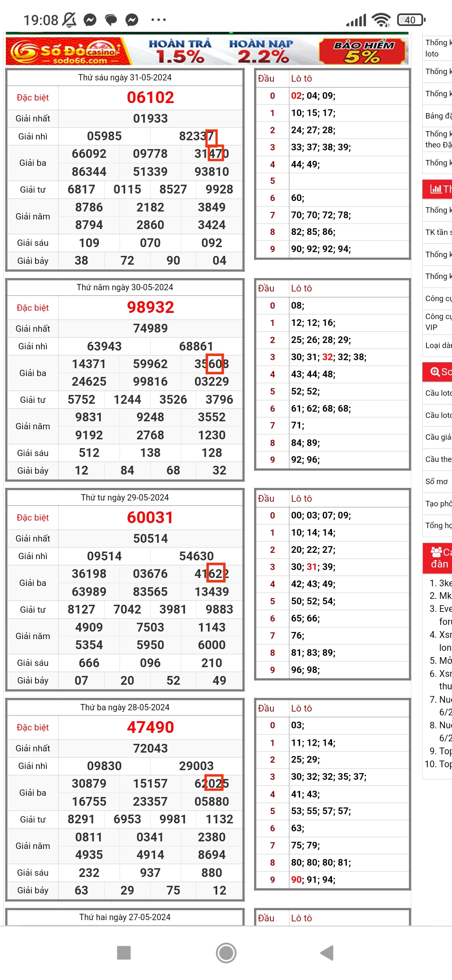452x980 pixels.
Task: Open sidebar link Tạo phôi
Action: coord(438,503)
